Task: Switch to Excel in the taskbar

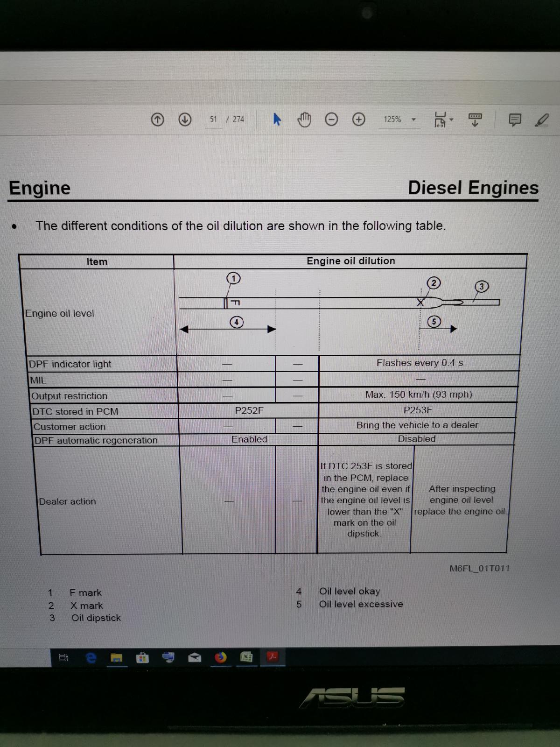Action: (246, 657)
